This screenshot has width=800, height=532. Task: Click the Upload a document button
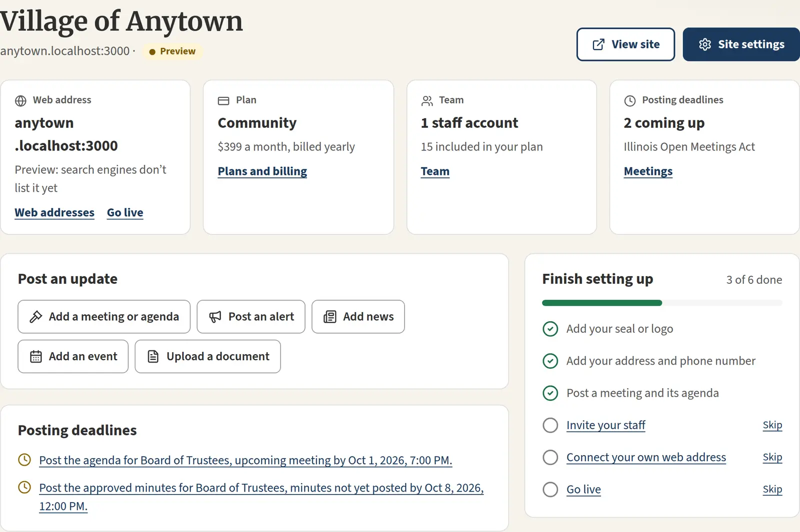pyautogui.click(x=207, y=357)
